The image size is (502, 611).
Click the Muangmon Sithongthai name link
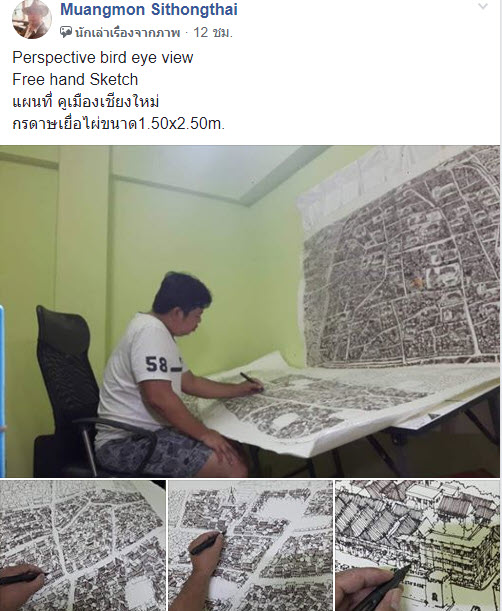(149, 9)
